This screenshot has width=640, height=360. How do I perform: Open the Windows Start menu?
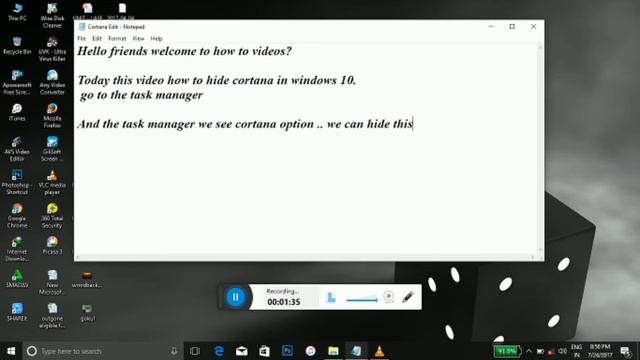(11, 351)
